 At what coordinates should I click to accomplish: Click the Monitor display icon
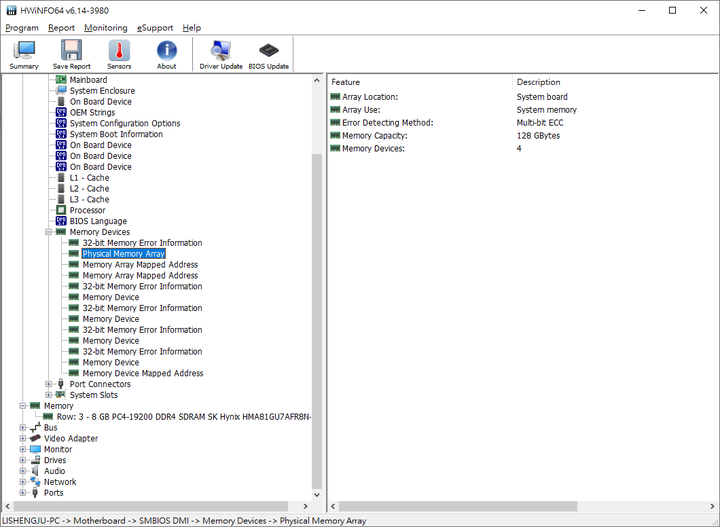[35, 449]
